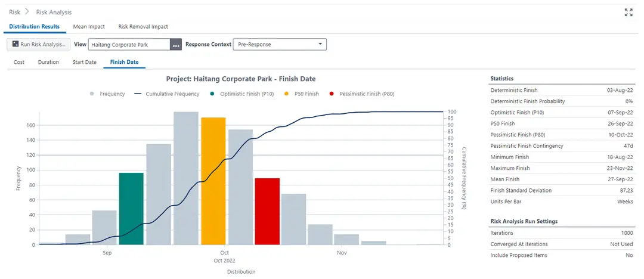This screenshot has height=279, width=644.
Task: Switch to the Mean Impact tab
Action: [x=89, y=27]
